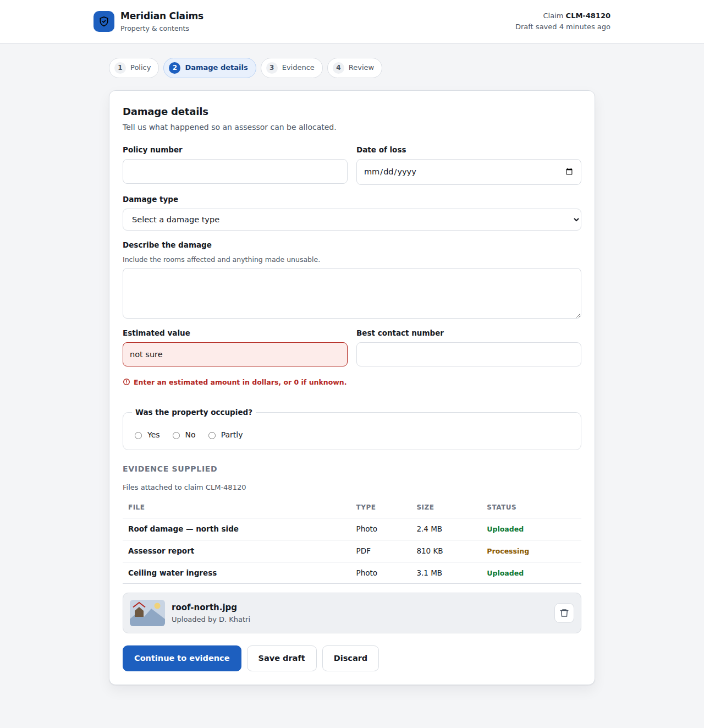Switch to the Damage details step
This screenshot has height=728, width=704.
click(210, 68)
